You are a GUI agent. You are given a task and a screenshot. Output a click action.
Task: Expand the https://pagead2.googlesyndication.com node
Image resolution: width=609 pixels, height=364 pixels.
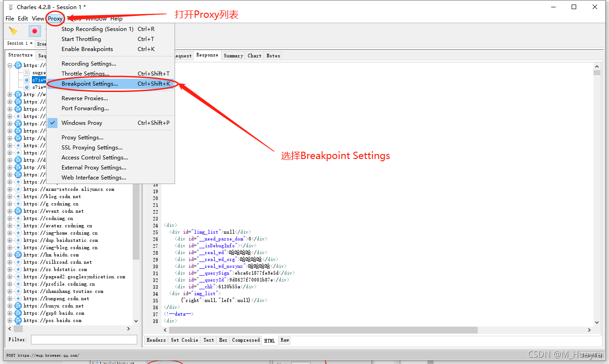tap(10, 277)
